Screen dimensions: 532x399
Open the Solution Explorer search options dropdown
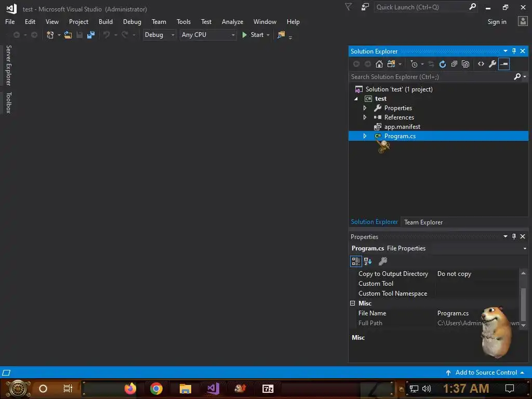(525, 77)
